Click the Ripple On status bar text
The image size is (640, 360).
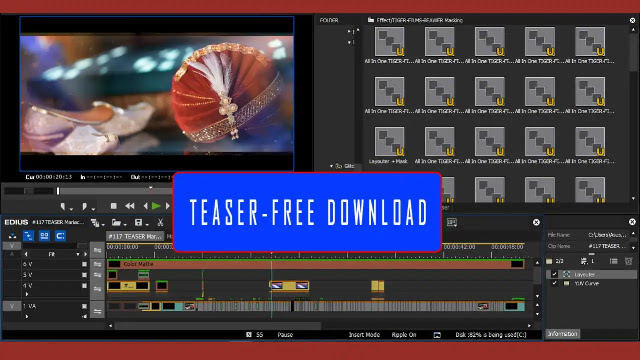pos(404,335)
